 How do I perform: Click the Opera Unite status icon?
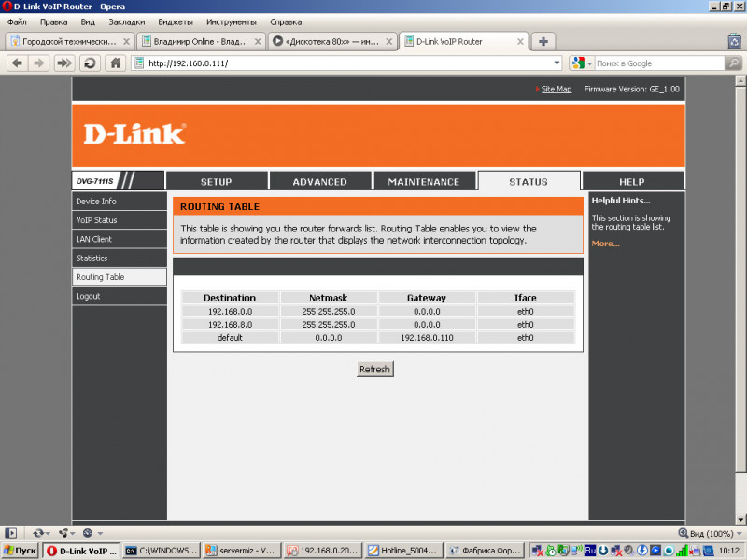(63, 533)
